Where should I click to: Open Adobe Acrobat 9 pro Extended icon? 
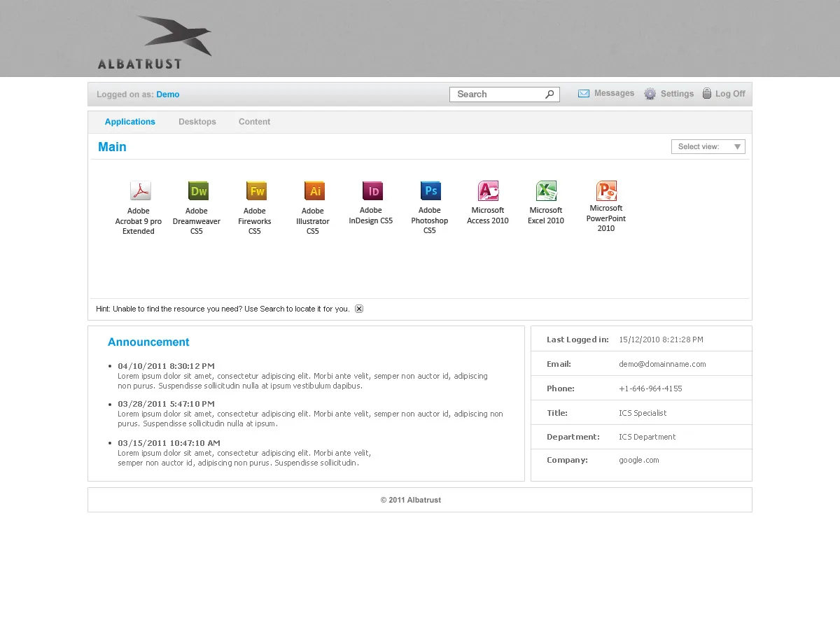(141, 191)
